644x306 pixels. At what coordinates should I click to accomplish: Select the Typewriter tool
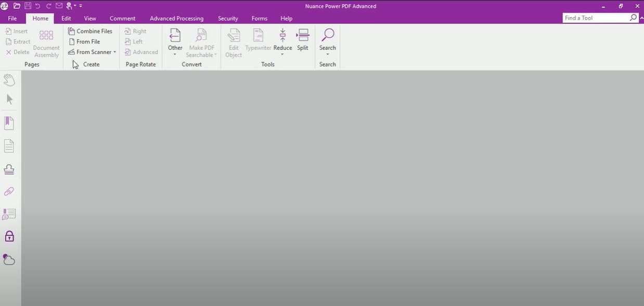258,40
